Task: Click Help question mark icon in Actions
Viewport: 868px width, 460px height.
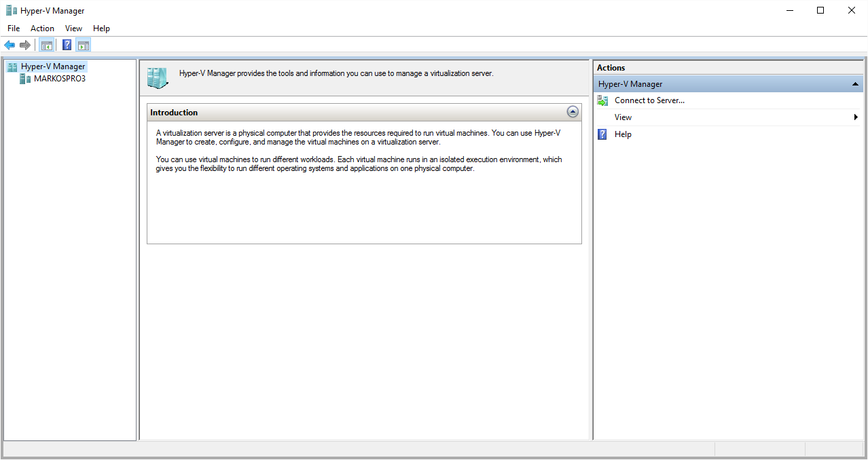Action: click(602, 134)
